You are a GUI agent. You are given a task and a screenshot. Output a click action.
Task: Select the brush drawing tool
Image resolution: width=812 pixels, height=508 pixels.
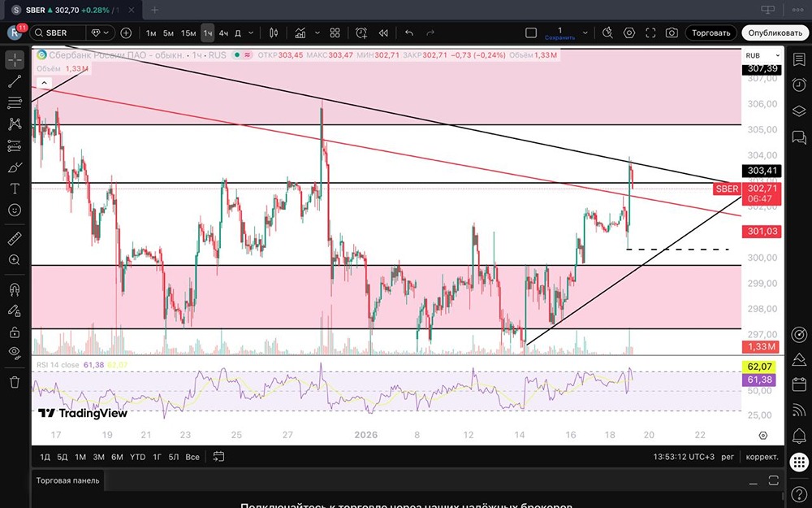tap(15, 167)
